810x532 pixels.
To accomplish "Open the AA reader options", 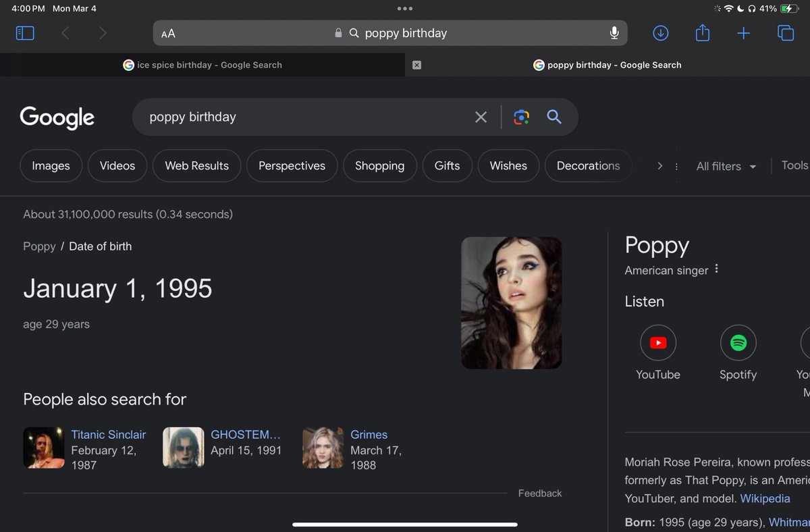I will 168,33.
